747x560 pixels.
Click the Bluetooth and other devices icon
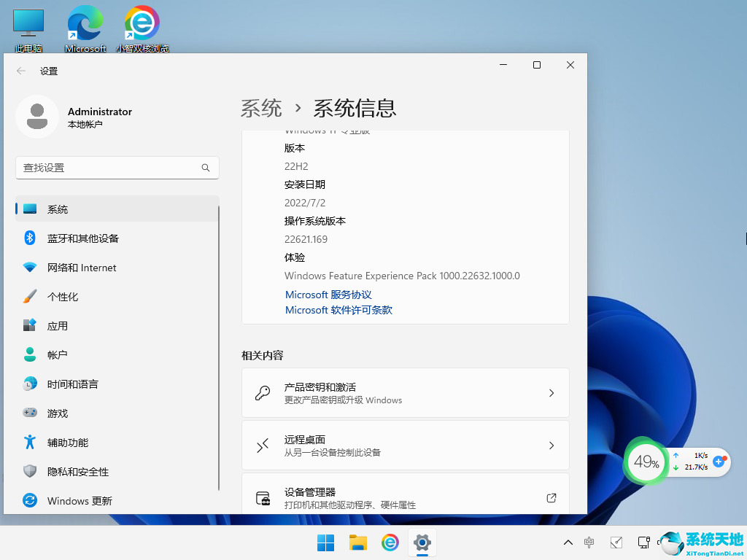pos(30,238)
